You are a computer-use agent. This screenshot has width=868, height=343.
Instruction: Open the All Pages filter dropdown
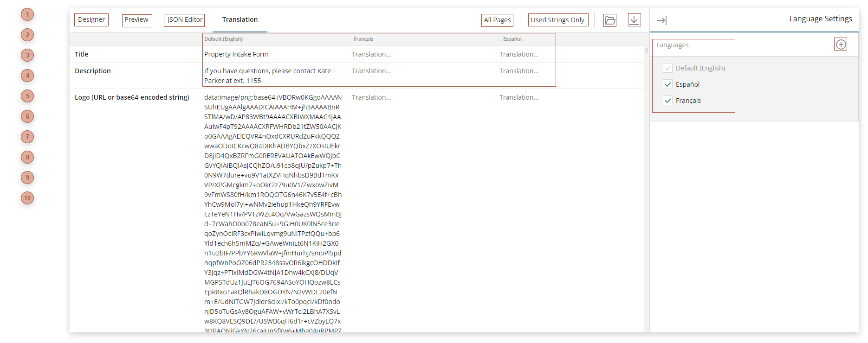497,20
